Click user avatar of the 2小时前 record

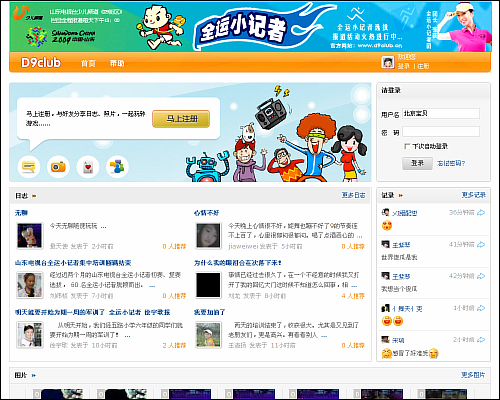point(386,339)
